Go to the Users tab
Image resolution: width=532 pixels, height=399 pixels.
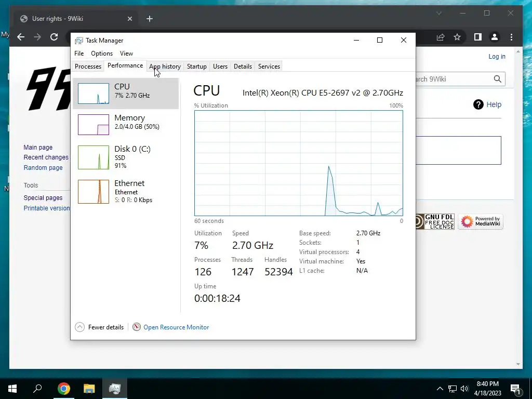click(x=220, y=66)
